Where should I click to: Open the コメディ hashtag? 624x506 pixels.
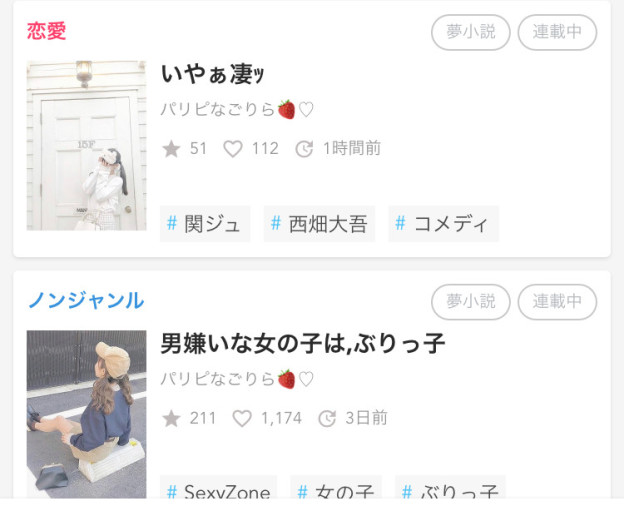[x=443, y=224]
